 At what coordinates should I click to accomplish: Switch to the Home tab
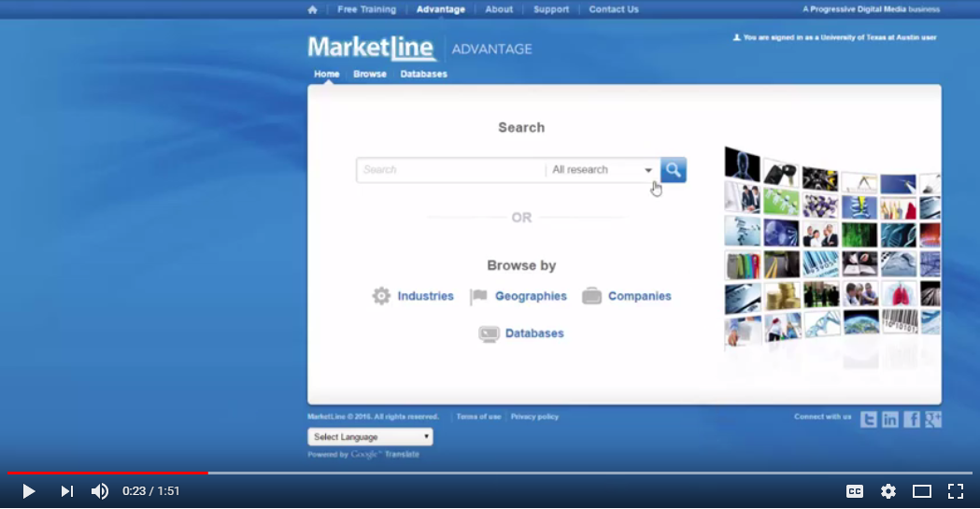[327, 74]
